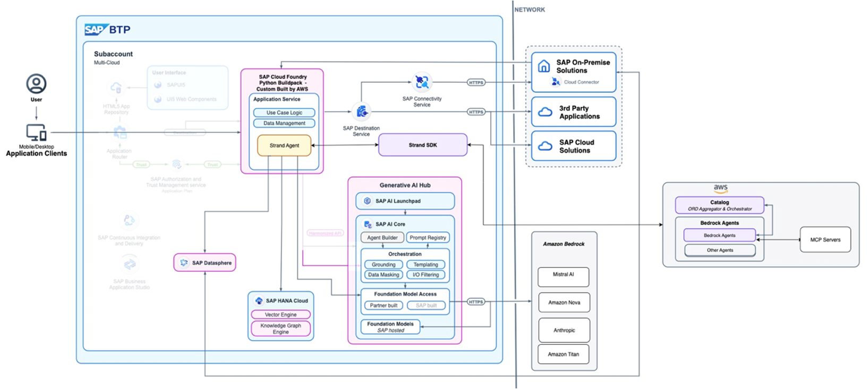Screen dimensions: 868x390
Task: Click the User profile icon
Action: tap(36, 84)
